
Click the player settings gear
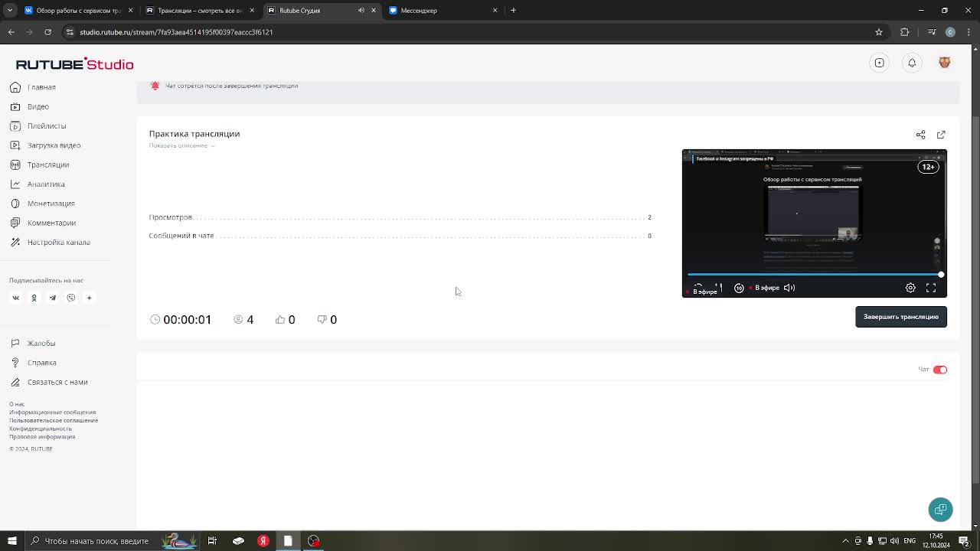click(910, 288)
